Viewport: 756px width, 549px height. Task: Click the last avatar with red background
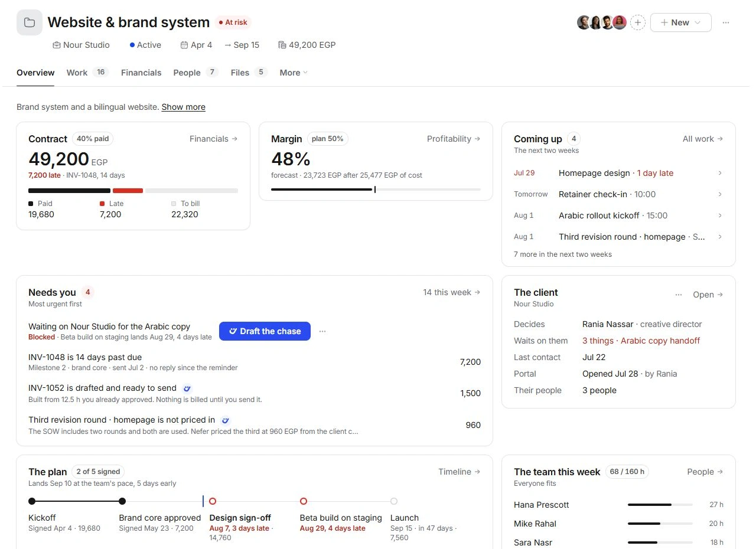[x=619, y=22]
